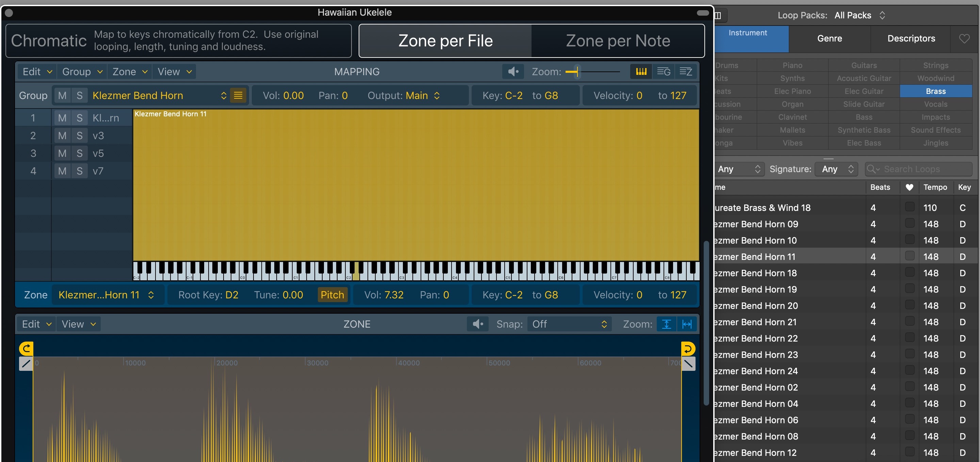The width and height of the screenshot is (980, 462).
Task: Click the Mapping preview speaker icon
Action: click(513, 71)
